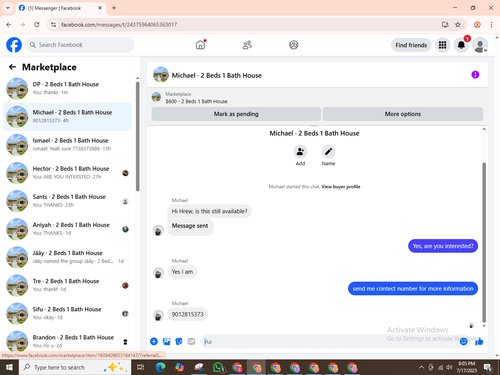Click More options button
Viewport: 500px width, 375px height.
pyautogui.click(x=403, y=114)
